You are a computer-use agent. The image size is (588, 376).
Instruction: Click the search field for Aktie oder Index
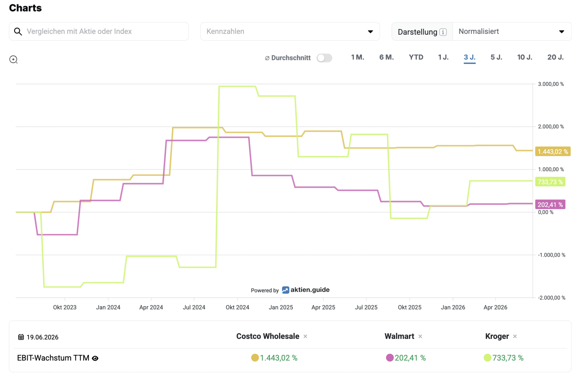(99, 32)
